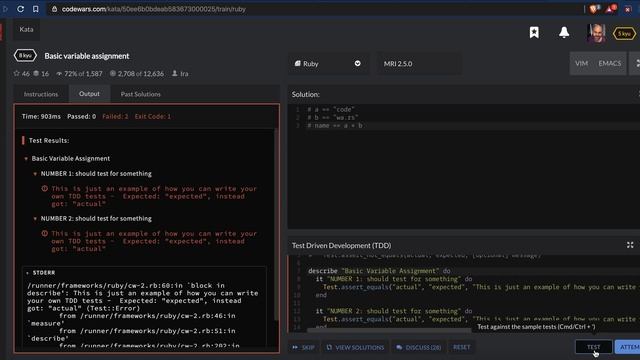Click the 8 kyu badge beside kata title
Image resolution: width=640 pixels, height=360 pixels.
pyautogui.click(x=25, y=56)
